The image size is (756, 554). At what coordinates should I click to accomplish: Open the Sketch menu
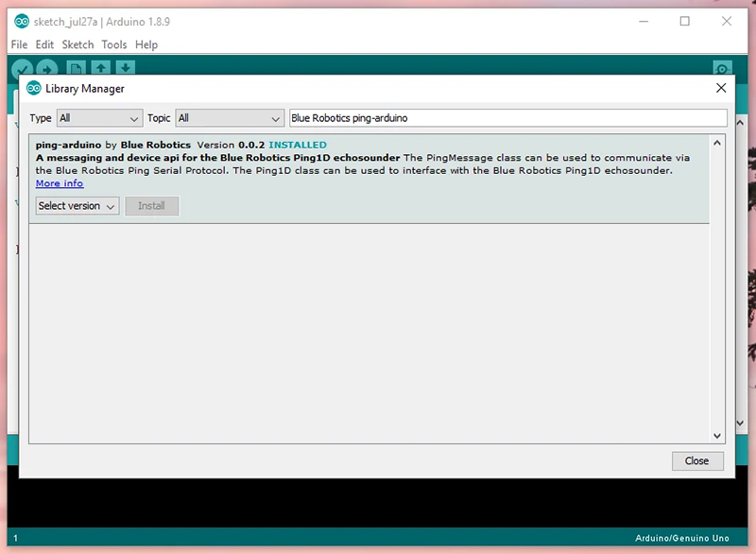tap(77, 44)
